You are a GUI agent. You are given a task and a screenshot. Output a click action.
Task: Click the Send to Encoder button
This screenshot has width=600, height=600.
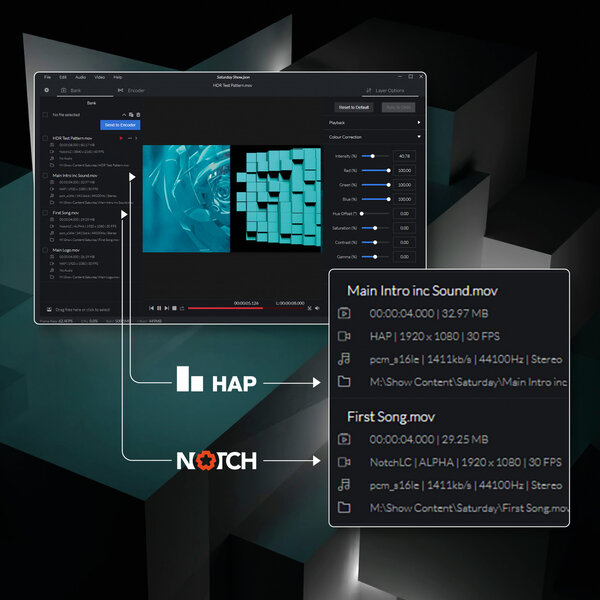120,125
